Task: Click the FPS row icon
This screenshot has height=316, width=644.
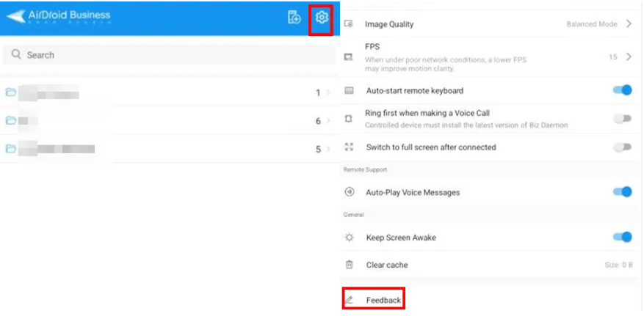Action: pyautogui.click(x=348, y=57)
